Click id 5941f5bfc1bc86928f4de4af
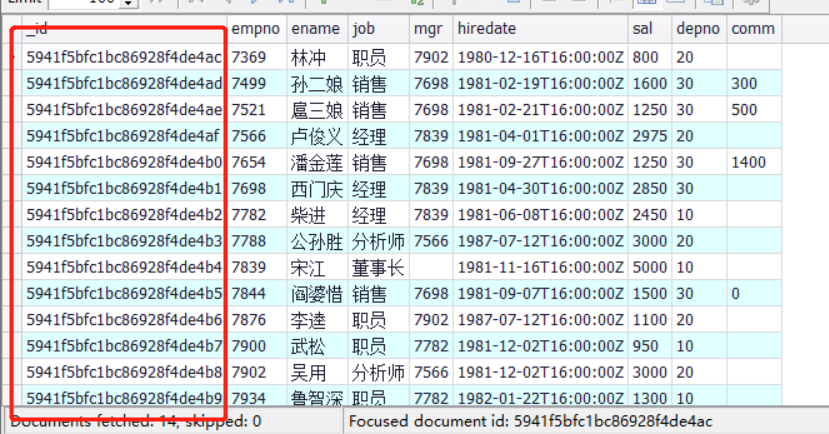The height and width of the screenshot is (434, 829). [123, 136]
